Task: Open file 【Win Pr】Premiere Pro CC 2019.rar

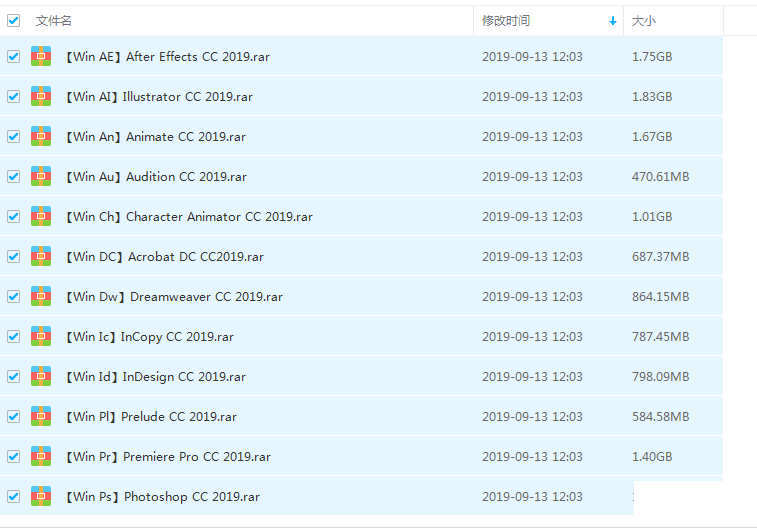Action: 168,457
